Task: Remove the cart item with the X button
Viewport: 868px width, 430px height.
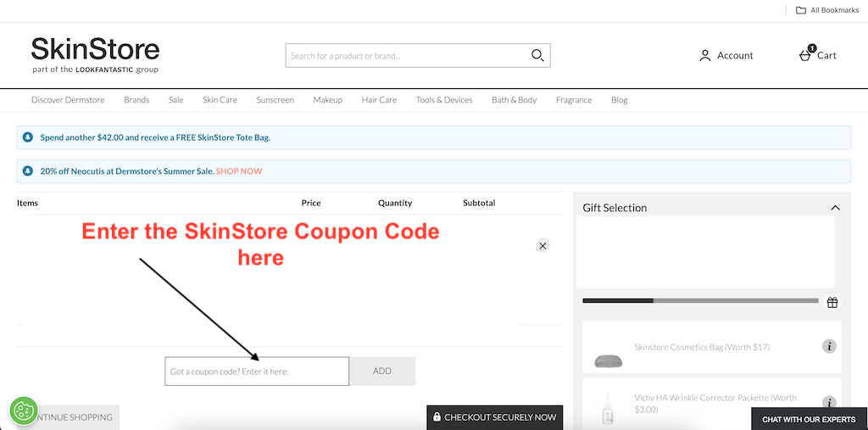Action: [x=542, y=245]
